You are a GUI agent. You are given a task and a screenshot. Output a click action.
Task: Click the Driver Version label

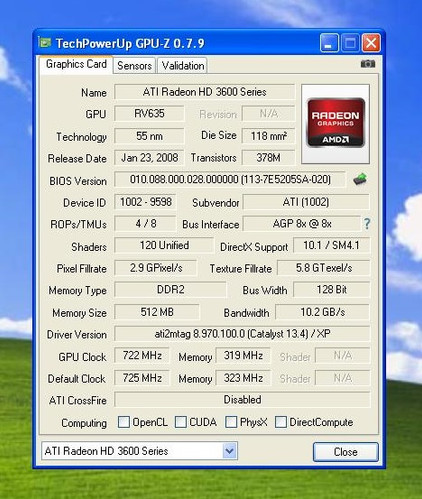(x=77, y=335)
